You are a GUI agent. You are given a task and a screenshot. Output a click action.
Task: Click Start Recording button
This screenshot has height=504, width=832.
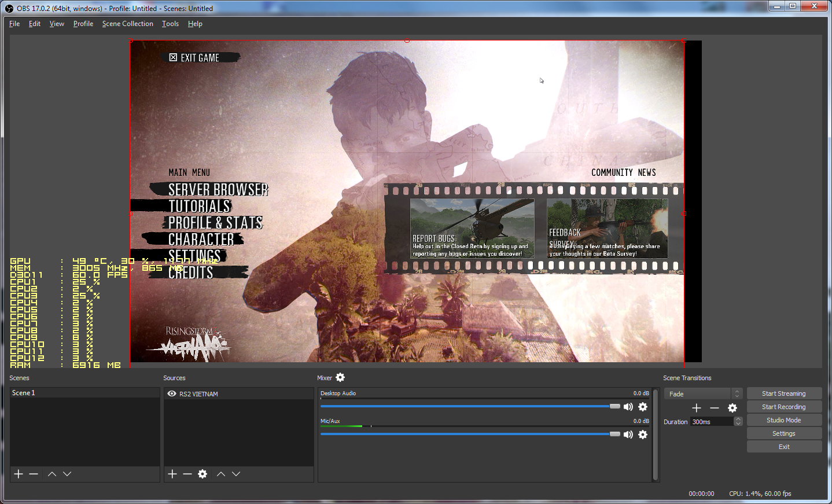click(x=784, y=407)
